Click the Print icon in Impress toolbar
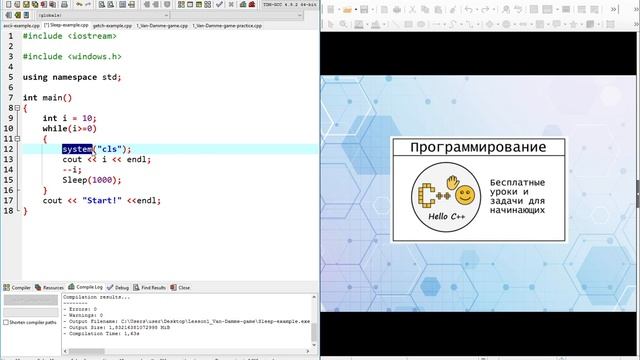This screenshot has height=360, width=640. (x=397, y=9)
